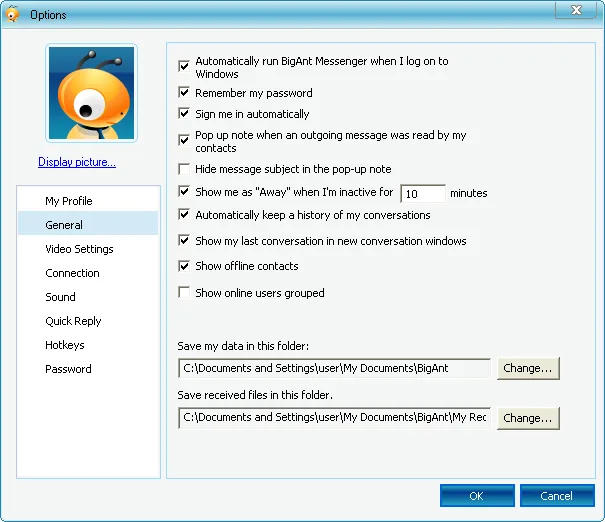Open the Display picture link

pyautogui.click(x=77, y=162)
